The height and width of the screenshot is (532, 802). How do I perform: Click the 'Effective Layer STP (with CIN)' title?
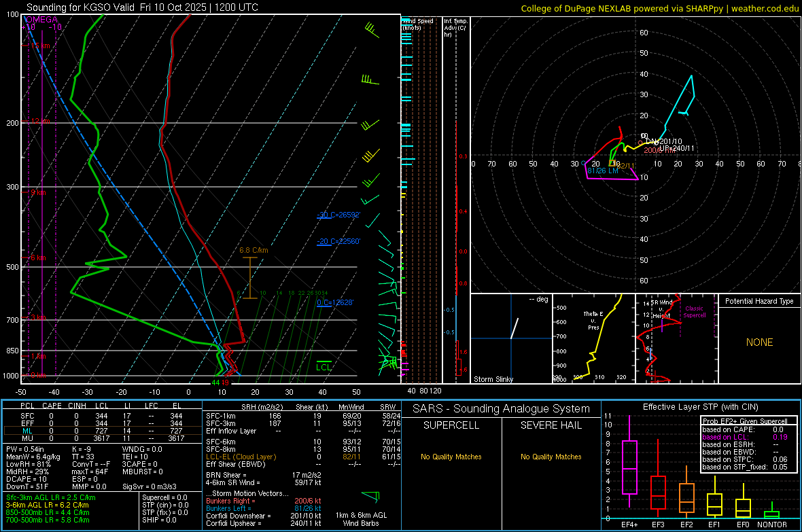point(700,407)
